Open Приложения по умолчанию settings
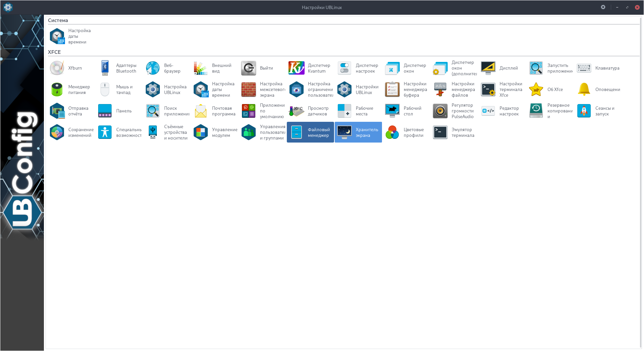Viewport: 644px width, 351px height. coord(263,111)
